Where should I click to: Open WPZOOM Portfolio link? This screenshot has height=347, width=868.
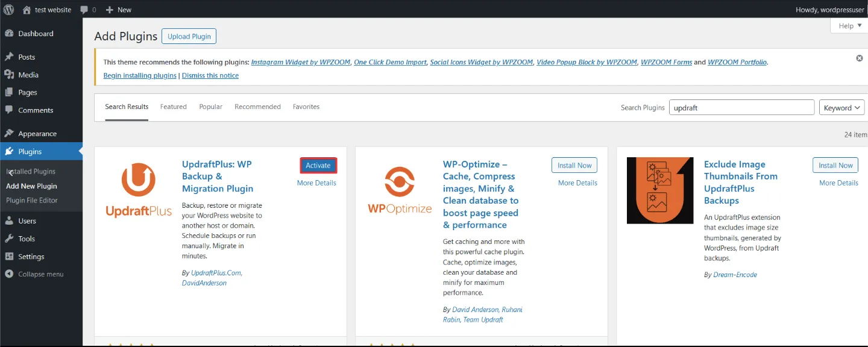[x=737, y=62]
